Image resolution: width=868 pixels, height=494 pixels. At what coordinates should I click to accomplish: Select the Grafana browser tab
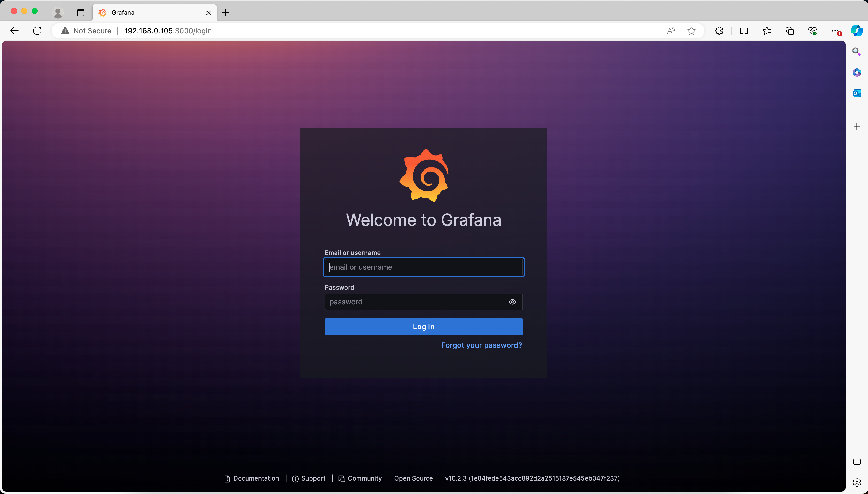[155, 13]
